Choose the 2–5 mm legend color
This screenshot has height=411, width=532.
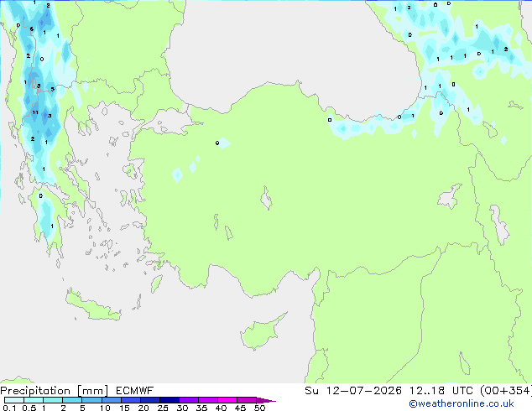(72, 400)
